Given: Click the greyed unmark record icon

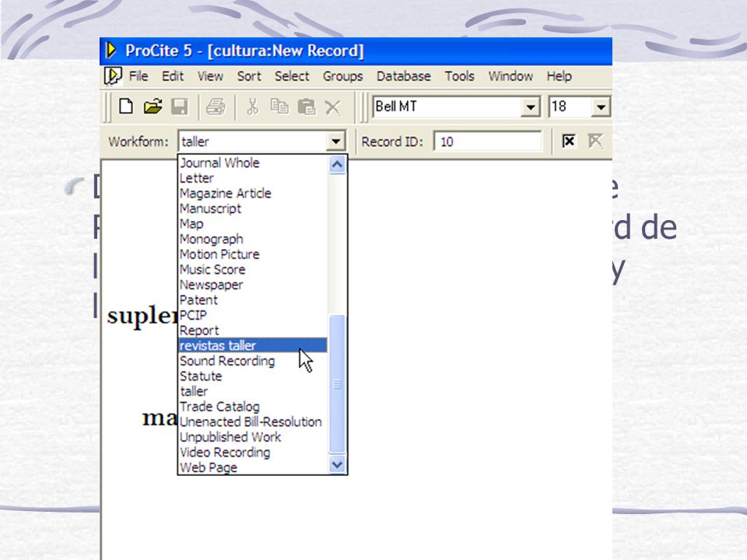Looking at the screenshot, I should click(x=595, y=141).
